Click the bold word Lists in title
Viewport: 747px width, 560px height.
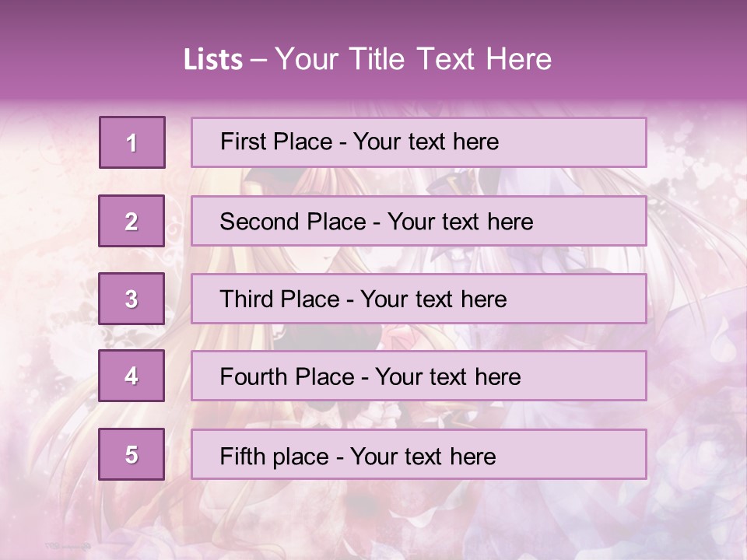point(213,60)
